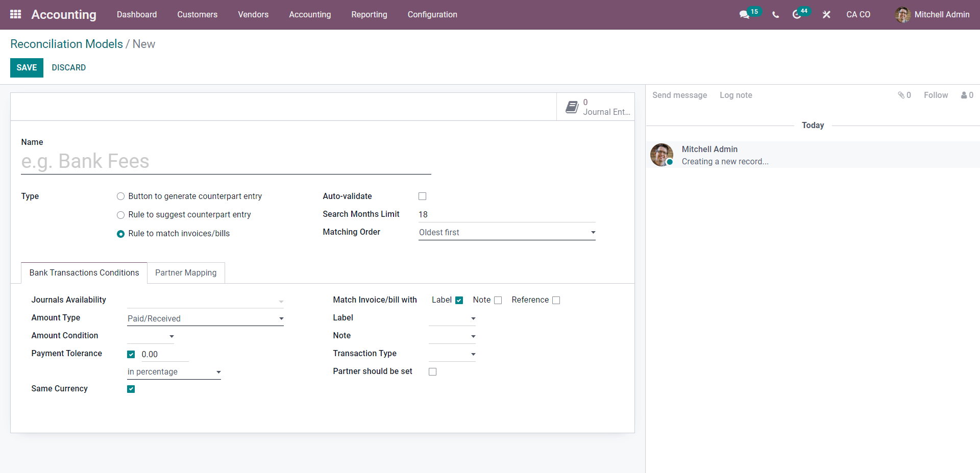Screen dimensions: 980x473
Task: Click the DISCARD button
Action: point(69,67)
